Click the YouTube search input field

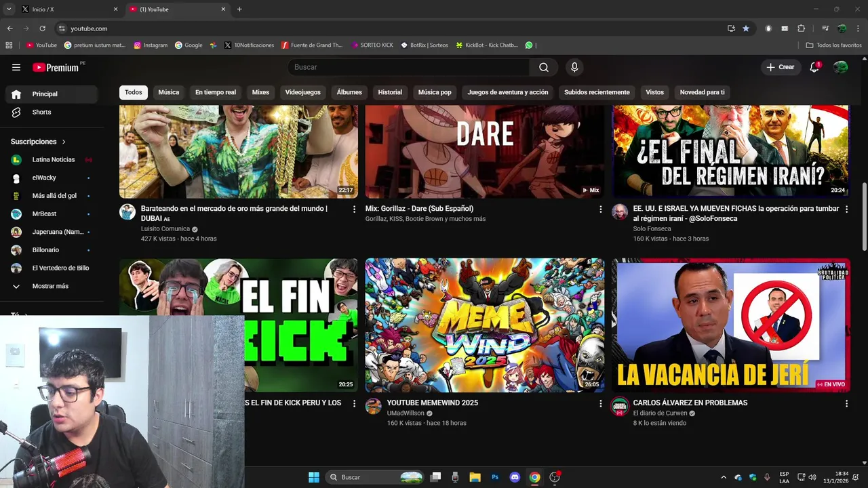tap(409, 67)
